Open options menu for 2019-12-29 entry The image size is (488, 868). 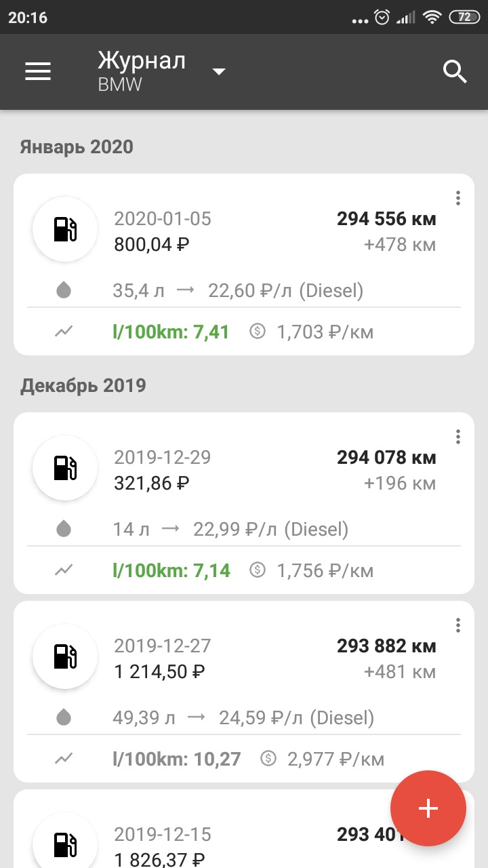tap(458, 437)
